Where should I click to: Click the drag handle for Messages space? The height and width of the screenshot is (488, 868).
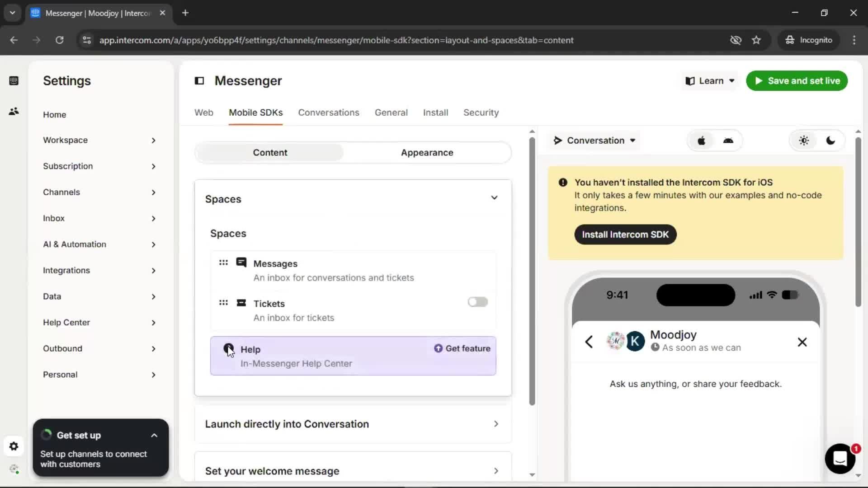223,263
